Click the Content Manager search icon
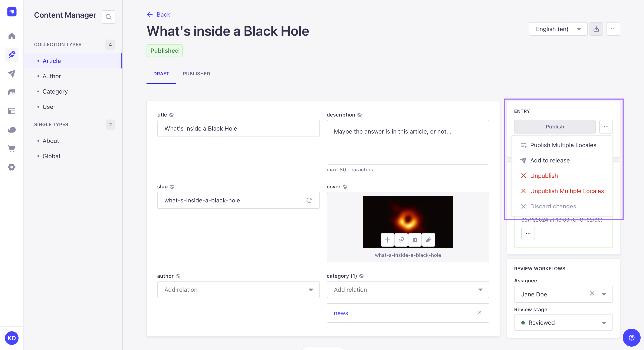The height and width of the screenshot is (350, 644). tap(108, 17)
